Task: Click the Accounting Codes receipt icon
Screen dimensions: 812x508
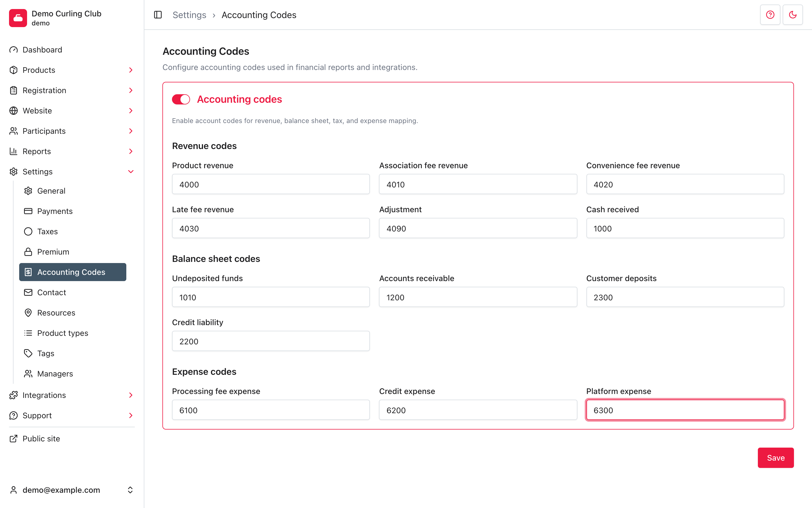Action: pos(28,272)
